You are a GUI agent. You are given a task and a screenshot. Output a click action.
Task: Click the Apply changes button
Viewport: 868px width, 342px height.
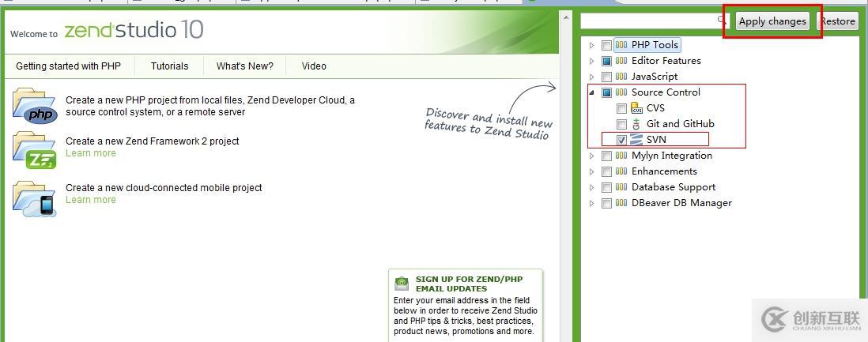(x=772, y=21)
